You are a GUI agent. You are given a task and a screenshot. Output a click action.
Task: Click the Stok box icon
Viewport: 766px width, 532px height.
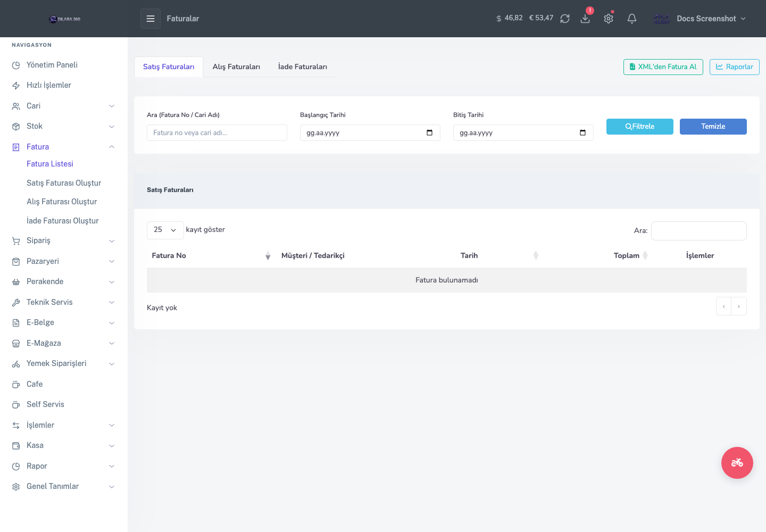point(16,127)
